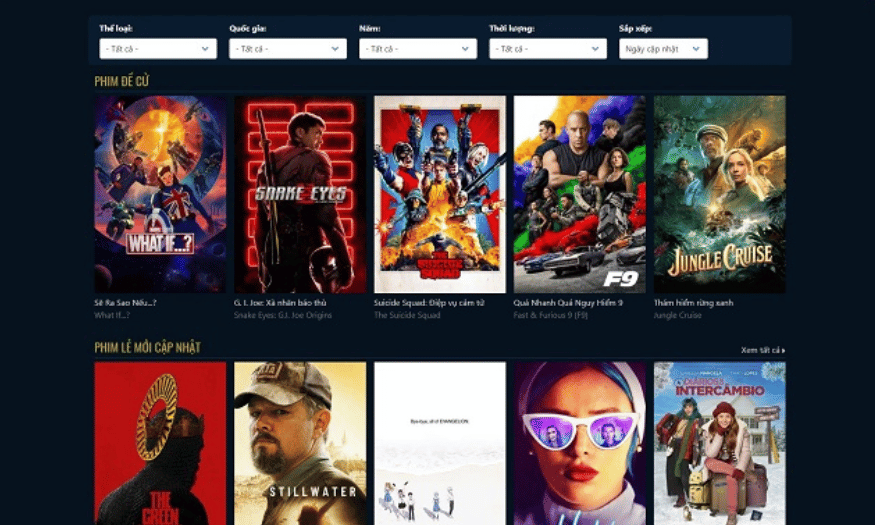Image resolution: width=875 pixels, height=525 pixels.
Task: Click the Snake Eyes poster
Action: (x=300, y=194)
